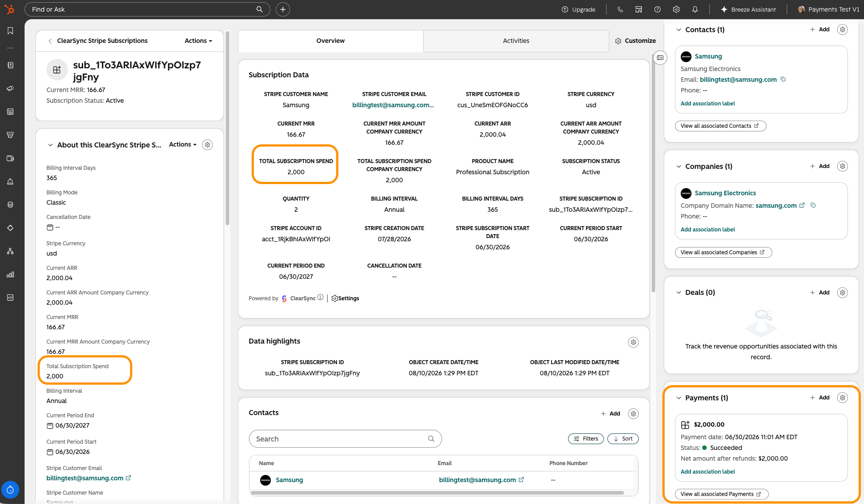Open the Samsung contact link in sidebar
This screenshot has width=864, height=504.
(708, 56)
